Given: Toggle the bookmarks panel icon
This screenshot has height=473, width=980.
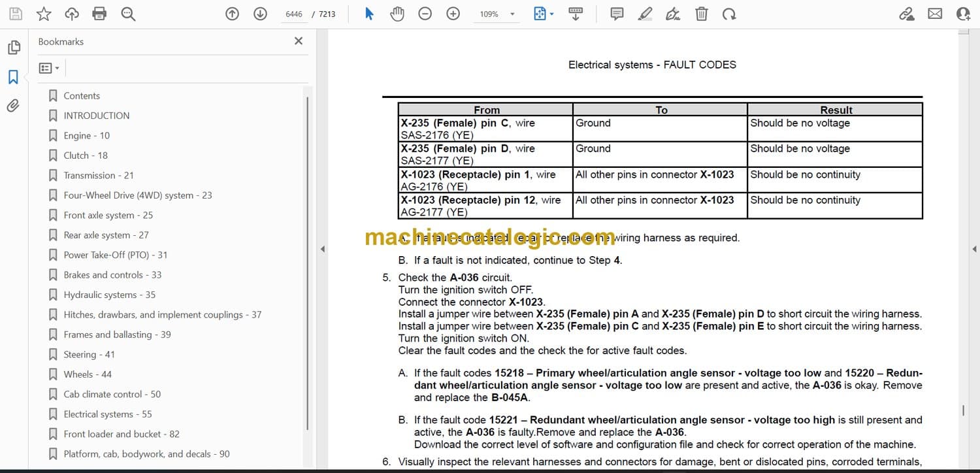Looking at the screenshot, I should point(13,77).
